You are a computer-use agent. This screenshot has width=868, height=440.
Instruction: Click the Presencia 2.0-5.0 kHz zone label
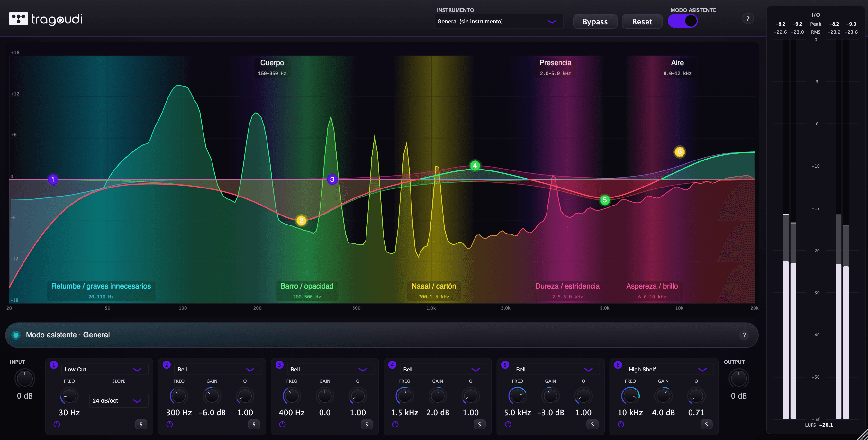click(x=555, y=68)
